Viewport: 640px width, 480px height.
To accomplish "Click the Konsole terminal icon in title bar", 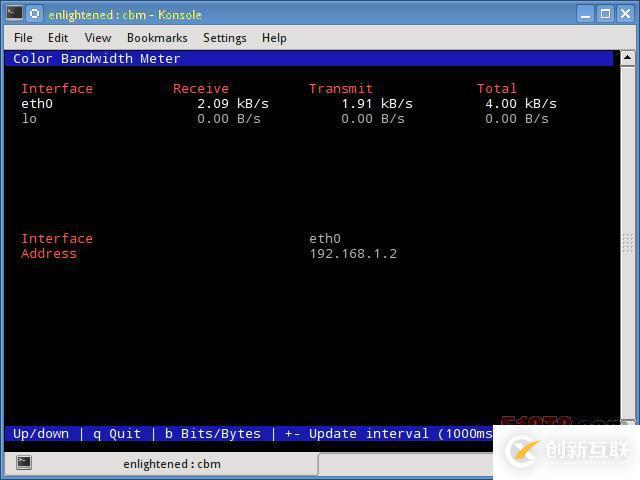I will pos(15,13).
